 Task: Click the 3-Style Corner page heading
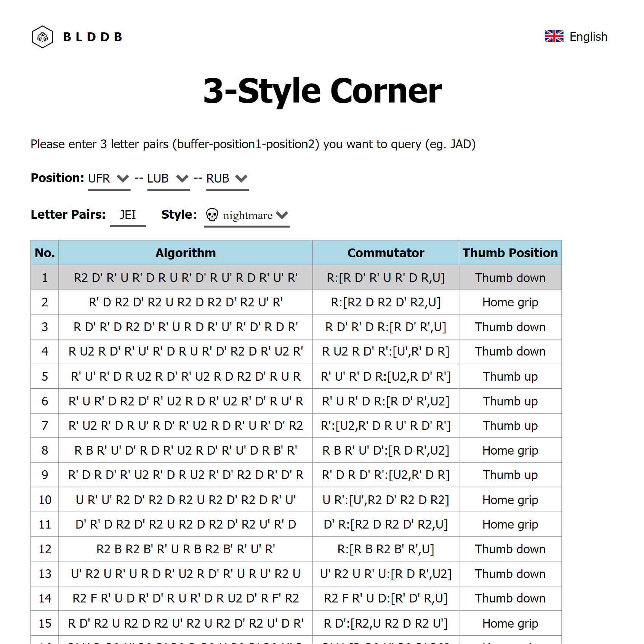tap(322, 91)
